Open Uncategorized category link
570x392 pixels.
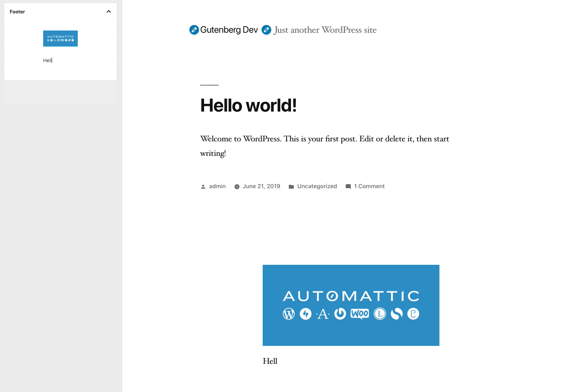317,186
